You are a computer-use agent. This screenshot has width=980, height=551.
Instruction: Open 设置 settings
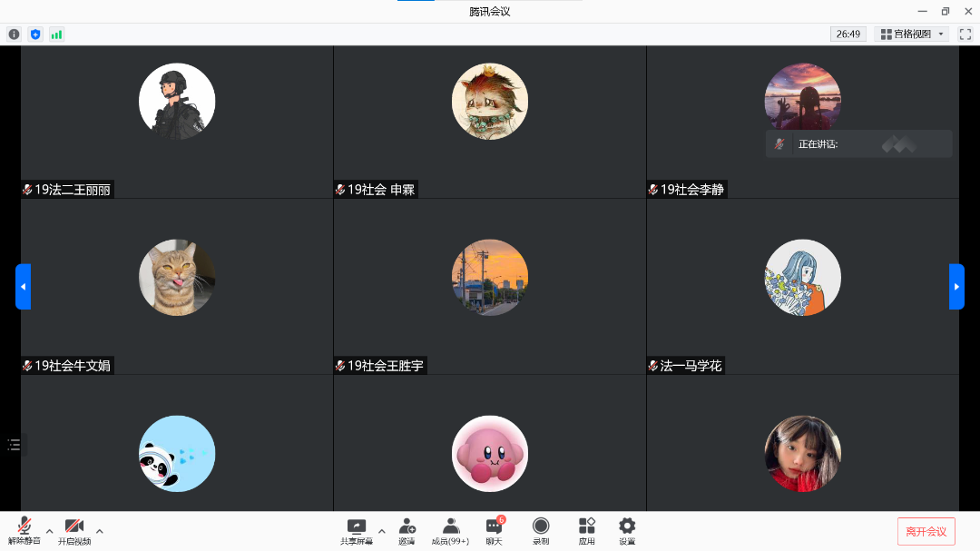tap(627, 531)
